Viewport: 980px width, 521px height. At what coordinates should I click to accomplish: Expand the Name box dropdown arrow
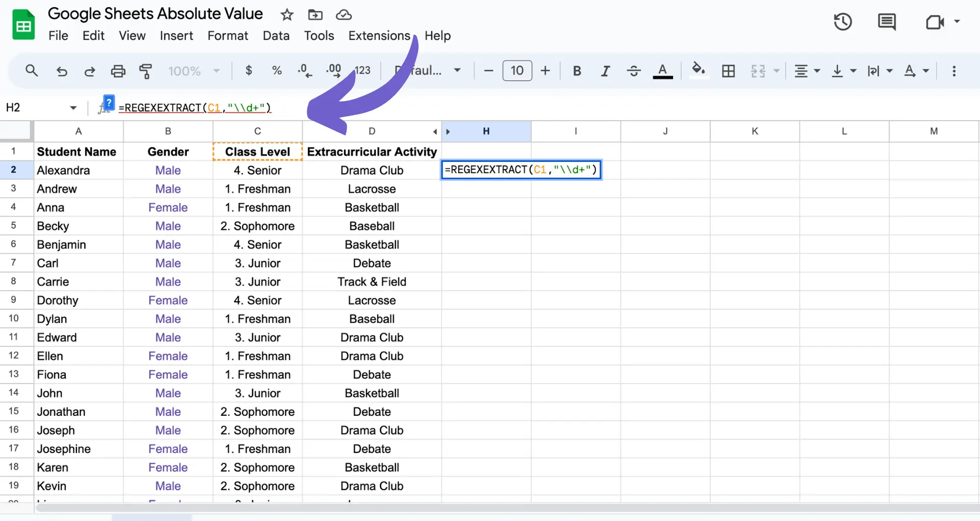[73, 108]
